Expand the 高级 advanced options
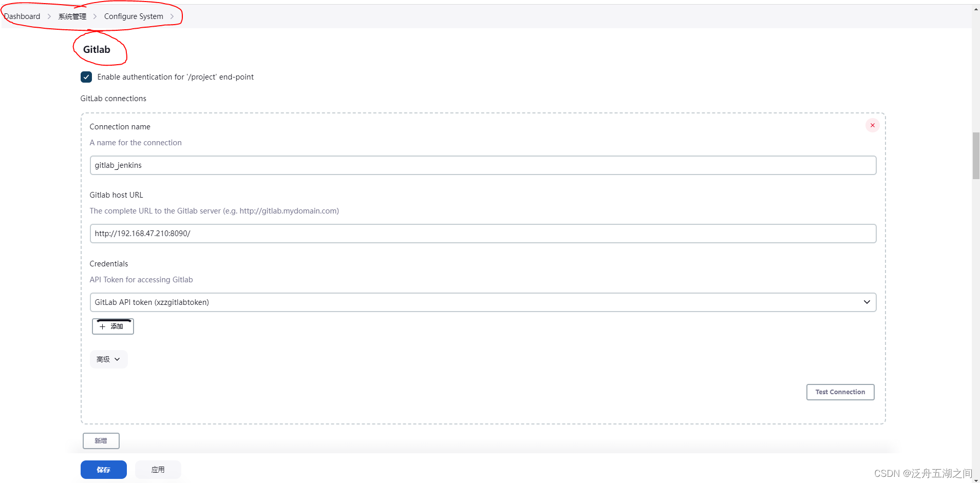980x483 pixels. pyautogui.click(x=108, y=359)
